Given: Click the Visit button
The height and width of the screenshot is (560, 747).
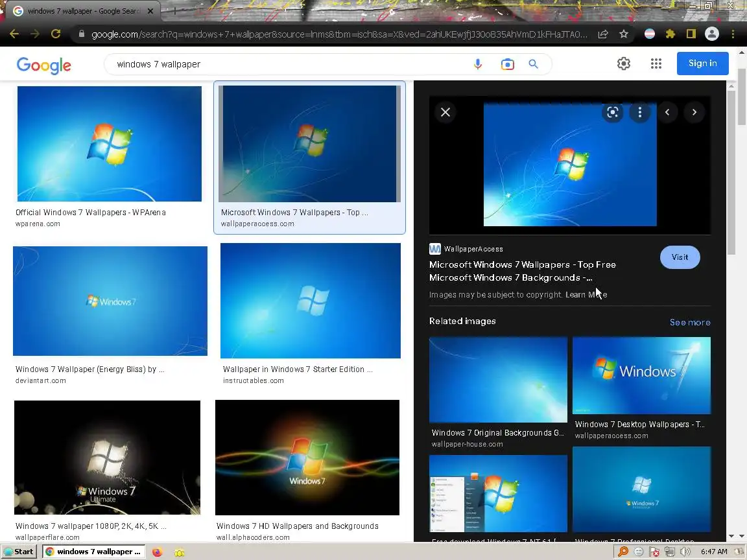Looking at the screenshot, I should [680, 257].
